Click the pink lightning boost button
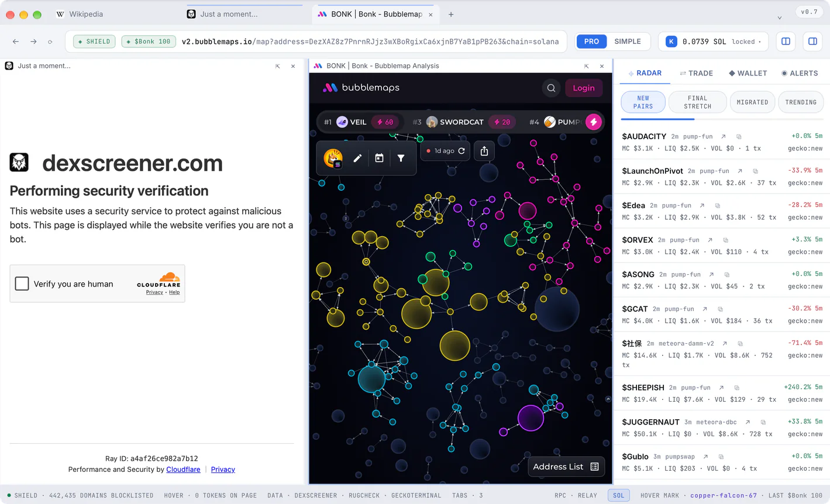830x504 pixels. point(594,122)
